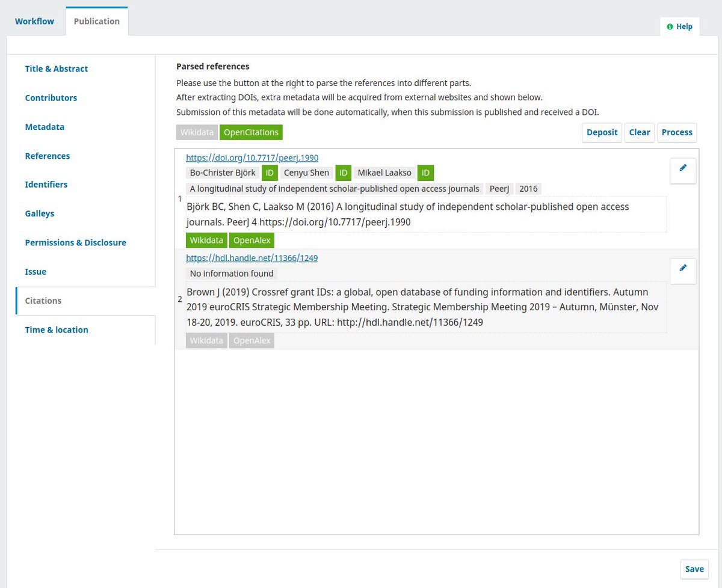The image size is (722, 588).
Task: Click the Deposit button
Action: click(x=602, y=132)
